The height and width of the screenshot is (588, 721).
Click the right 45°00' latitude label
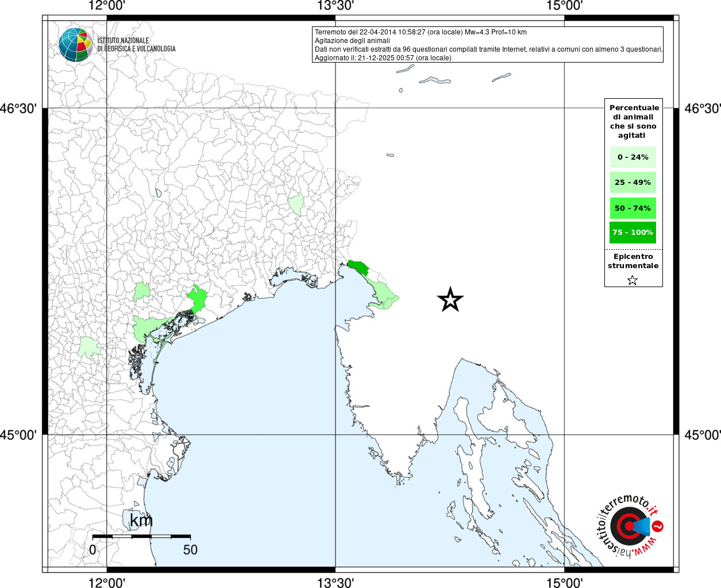coord(702,435)
